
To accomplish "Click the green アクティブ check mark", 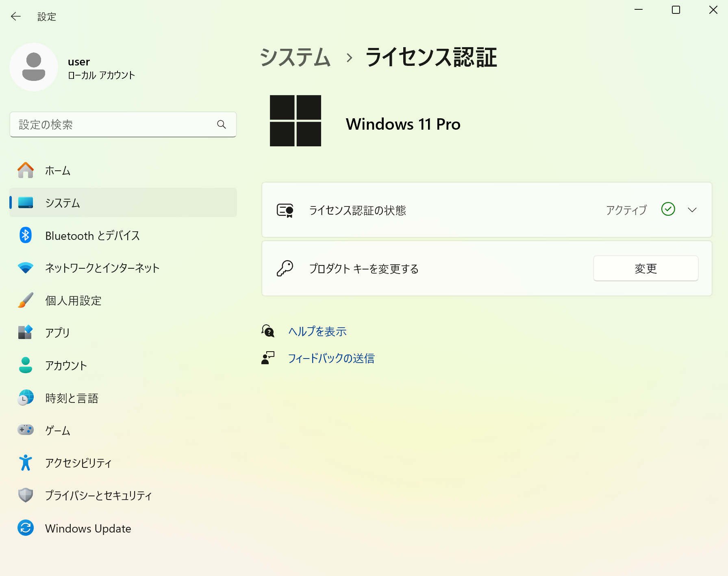I will click(x=668, y=209).
